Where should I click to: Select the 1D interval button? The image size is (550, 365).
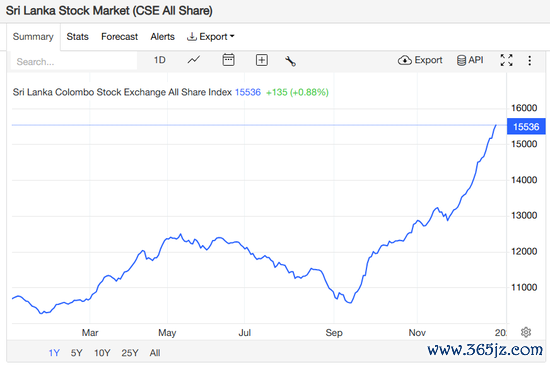click(x=160, y=60)
